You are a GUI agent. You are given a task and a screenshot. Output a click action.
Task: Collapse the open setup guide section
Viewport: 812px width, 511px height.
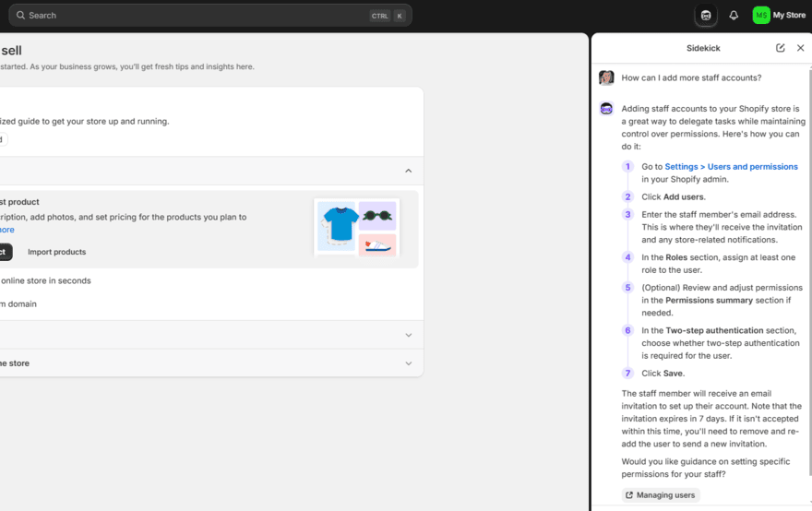pyautogui.click(x=408, y=171)
